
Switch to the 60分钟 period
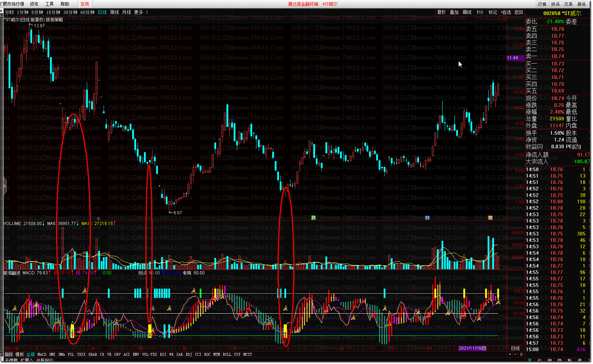tap(88, 12)
